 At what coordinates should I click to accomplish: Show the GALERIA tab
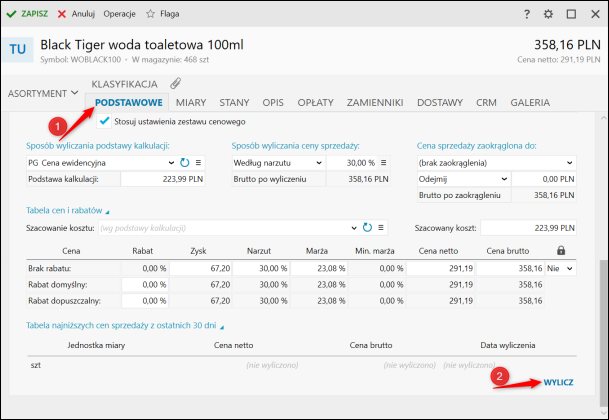(x=530, y=103)
